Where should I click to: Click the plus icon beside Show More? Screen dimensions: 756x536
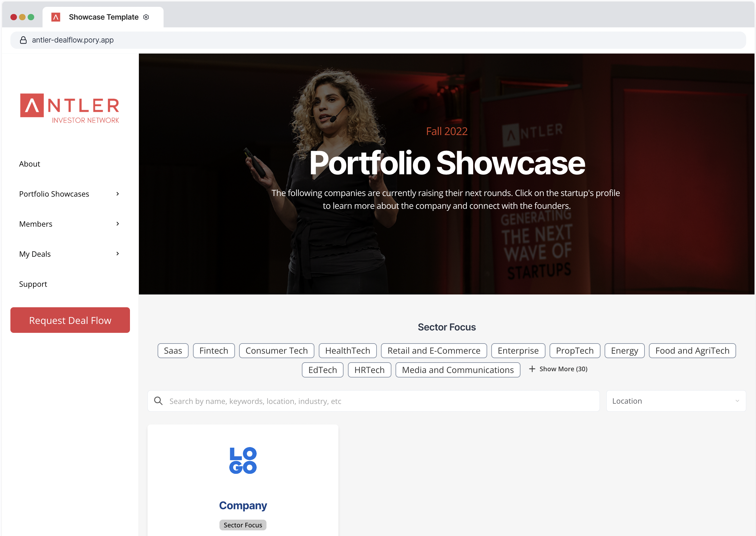(x=532, y=369)
